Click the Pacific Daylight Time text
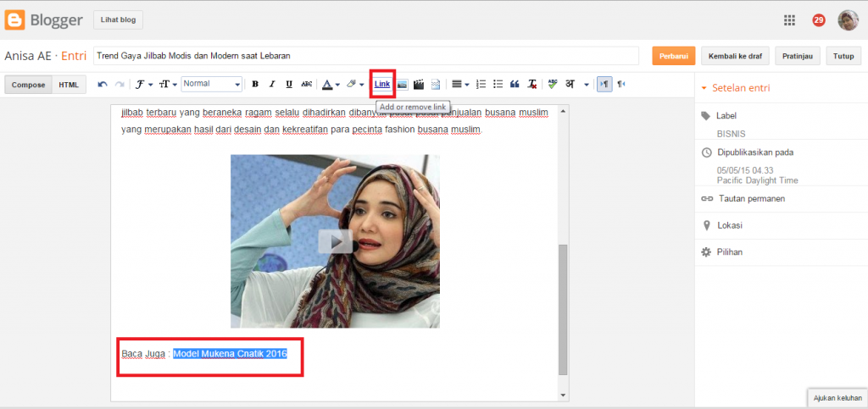The width and height of the screenshot is (868, 409). click(x=757, y=180)
